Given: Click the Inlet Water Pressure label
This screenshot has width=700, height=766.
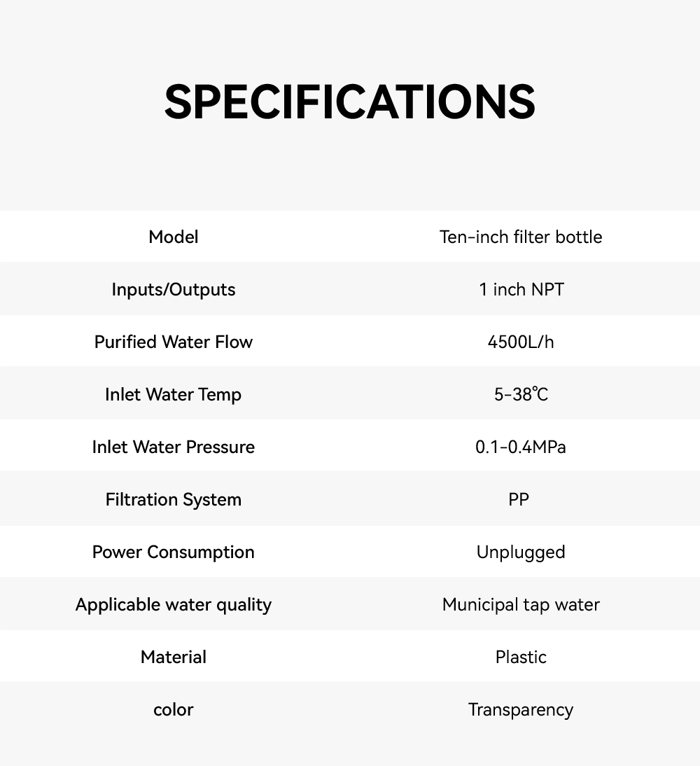Looking at the screenshot, I should pyautogui.click(x=174, y=447).
